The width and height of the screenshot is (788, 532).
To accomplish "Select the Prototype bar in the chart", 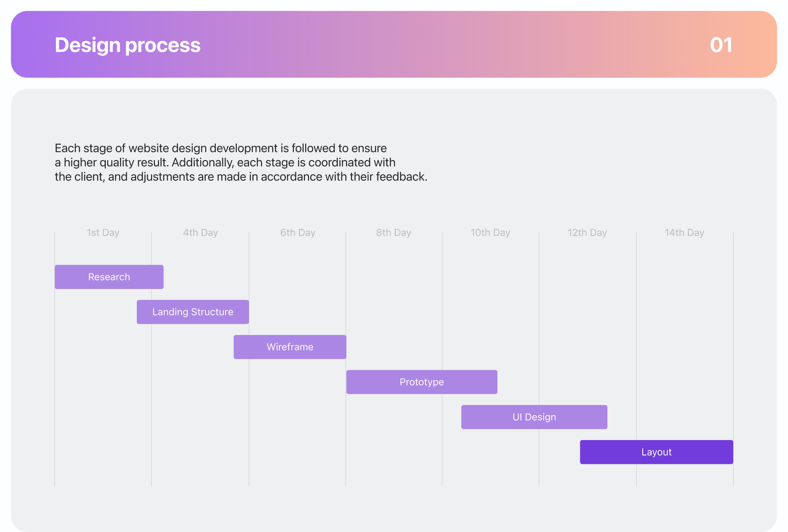I will 421,382.
